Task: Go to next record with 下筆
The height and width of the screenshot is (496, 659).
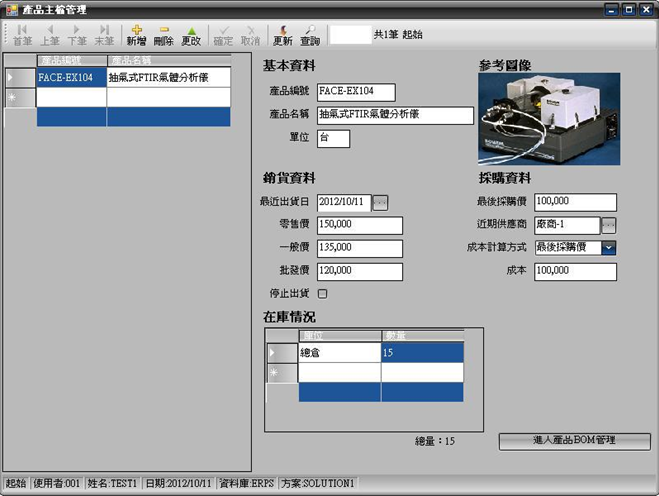Action: point(77,35)
